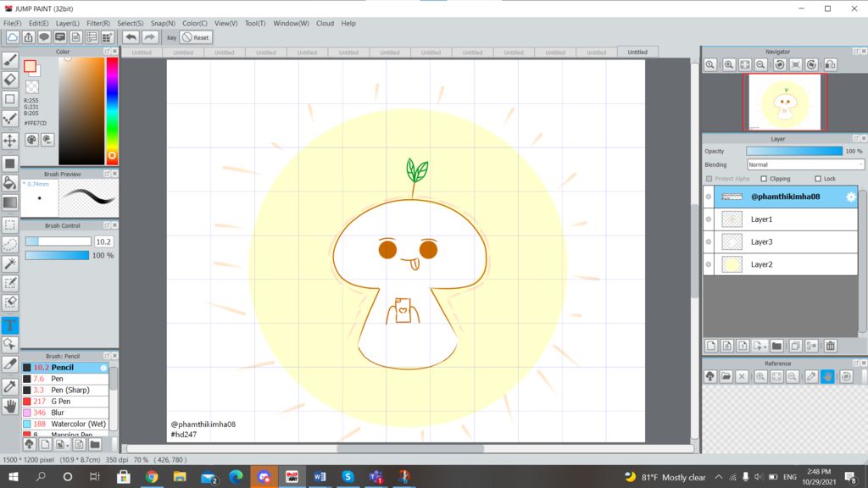
Task: Select the Fill rectangle tool
Action: pos(10,164)
